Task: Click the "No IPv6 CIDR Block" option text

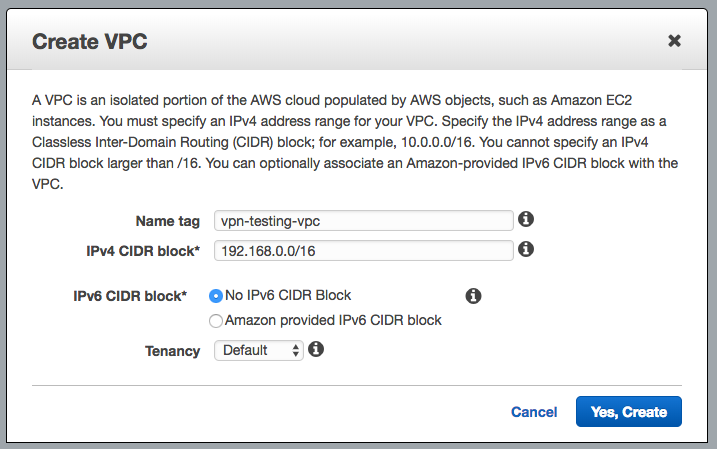Action: click(x=288, y=295)
